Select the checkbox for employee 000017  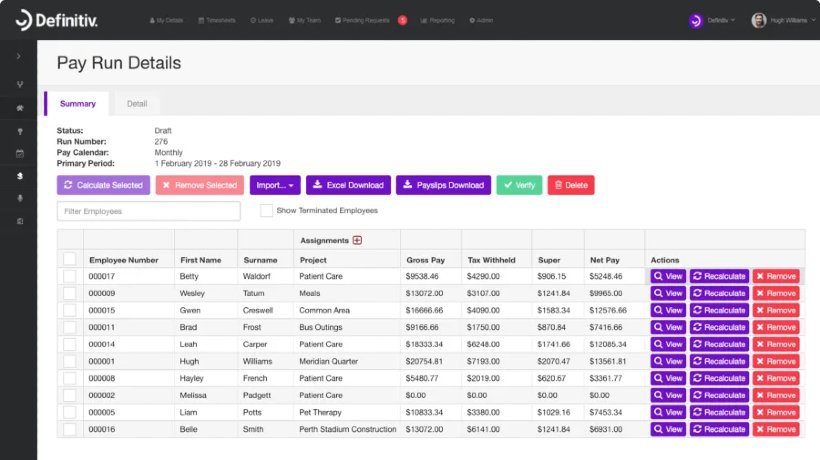[x=69, y=277]
